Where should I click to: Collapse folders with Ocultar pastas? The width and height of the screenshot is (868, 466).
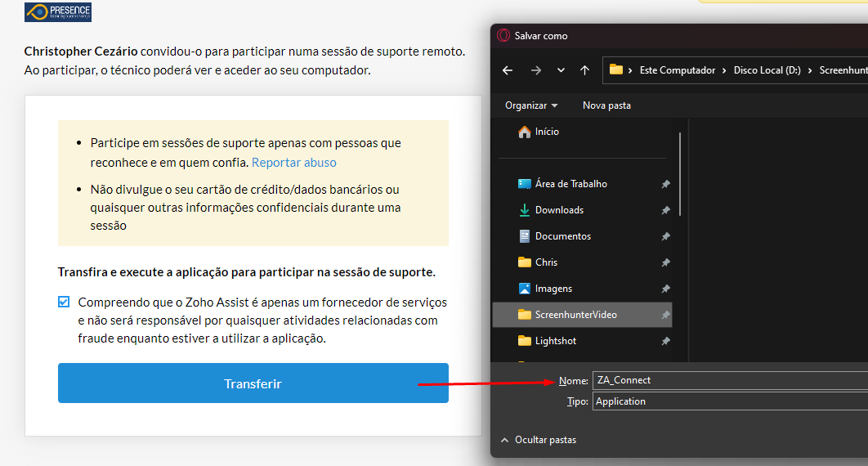pos(538,440)
